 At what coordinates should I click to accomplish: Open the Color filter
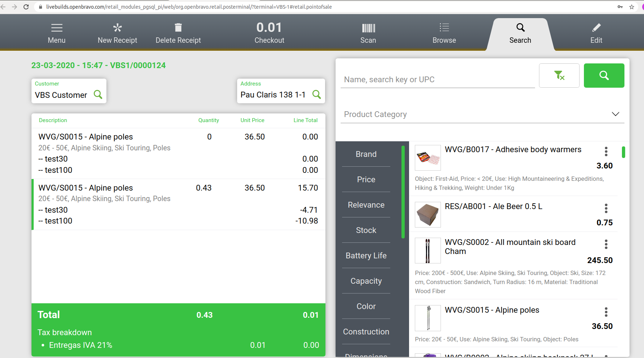366,306
